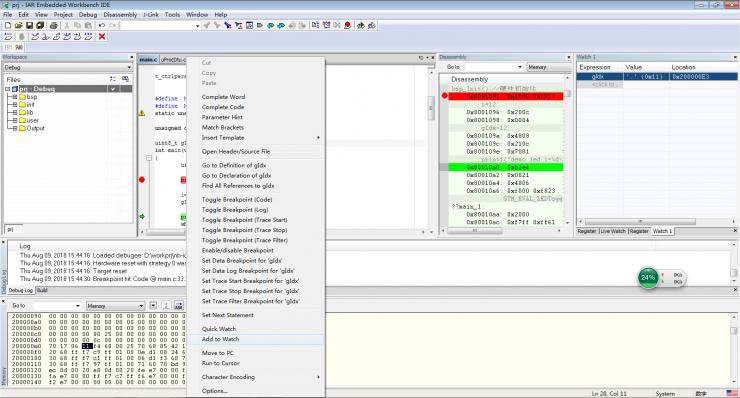This screenshot has height=398, width=740.
Task: Collapse the prj - Debug project node
Action: [7, 89]
